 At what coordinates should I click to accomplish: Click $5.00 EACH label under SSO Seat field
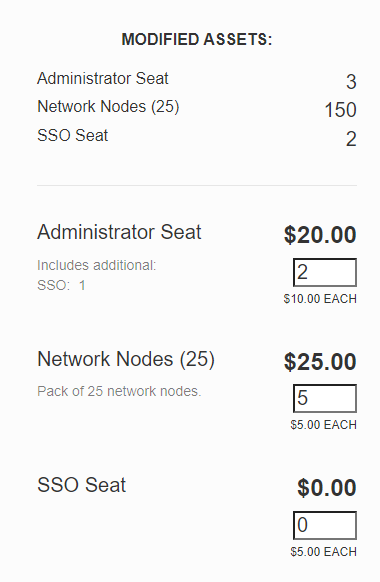pyautogui.click(x=323, y=552)
